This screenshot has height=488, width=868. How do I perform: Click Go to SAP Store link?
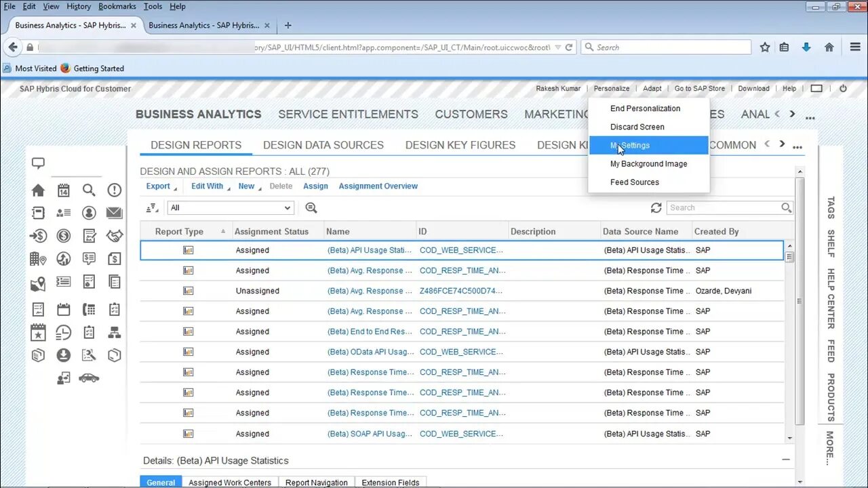(699, 89)
